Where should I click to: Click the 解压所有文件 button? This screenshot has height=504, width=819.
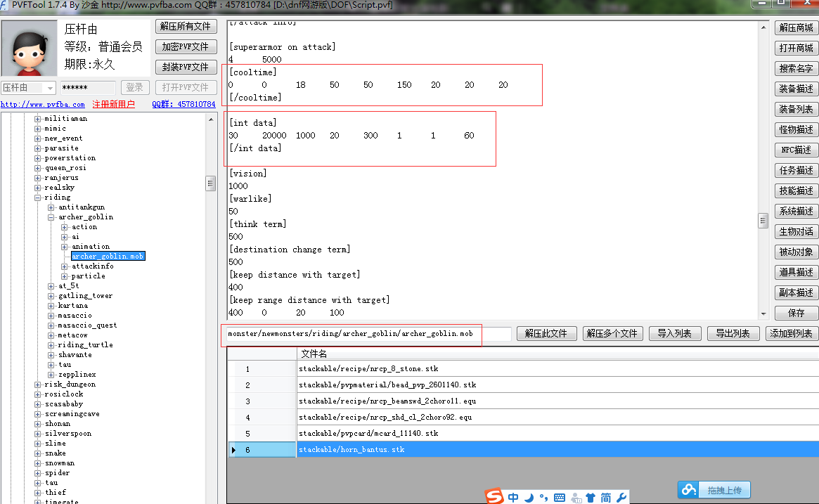pos(186,27)
